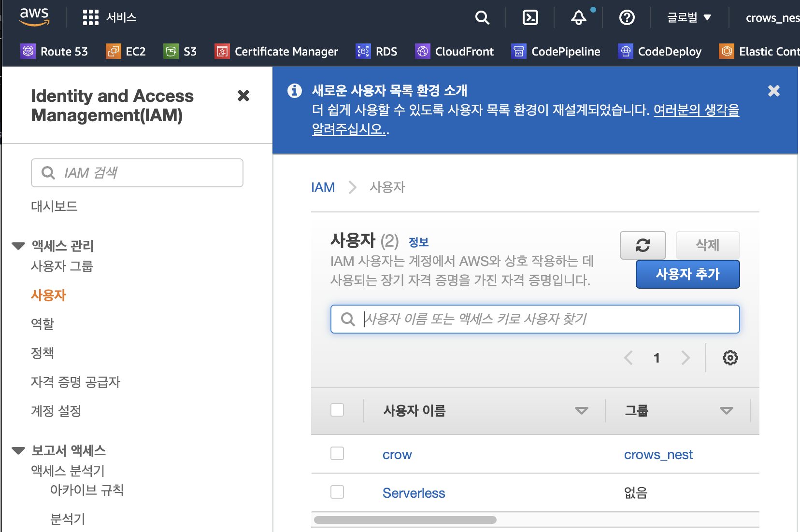The height and width of the screenshot is (532, 800).
Task: Open the crows_nest group link
Action: point(658,455)
